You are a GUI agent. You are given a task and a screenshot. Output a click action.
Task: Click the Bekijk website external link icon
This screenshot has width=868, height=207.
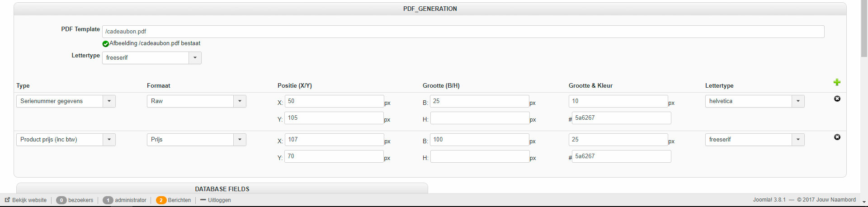[7, 200]
